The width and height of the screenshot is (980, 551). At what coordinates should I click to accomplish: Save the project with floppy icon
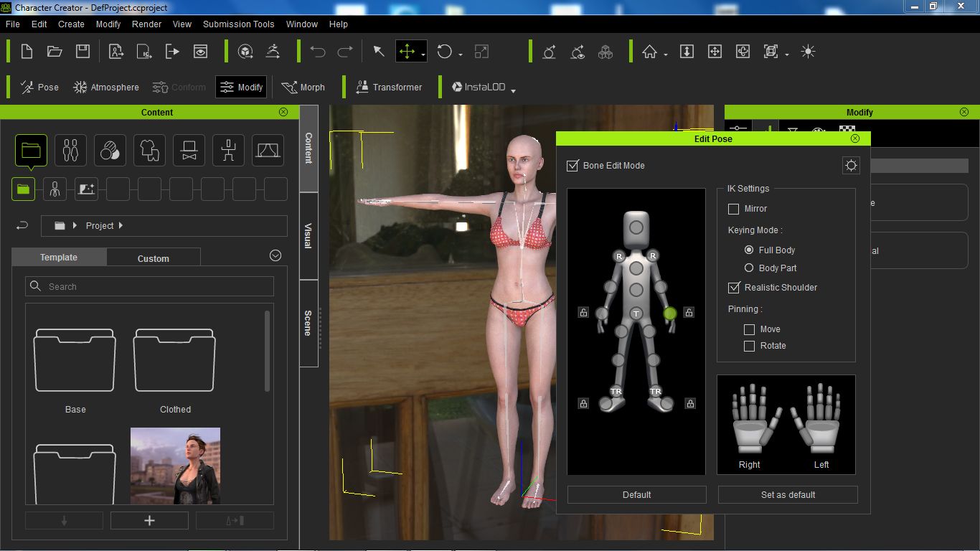point(83,52)
